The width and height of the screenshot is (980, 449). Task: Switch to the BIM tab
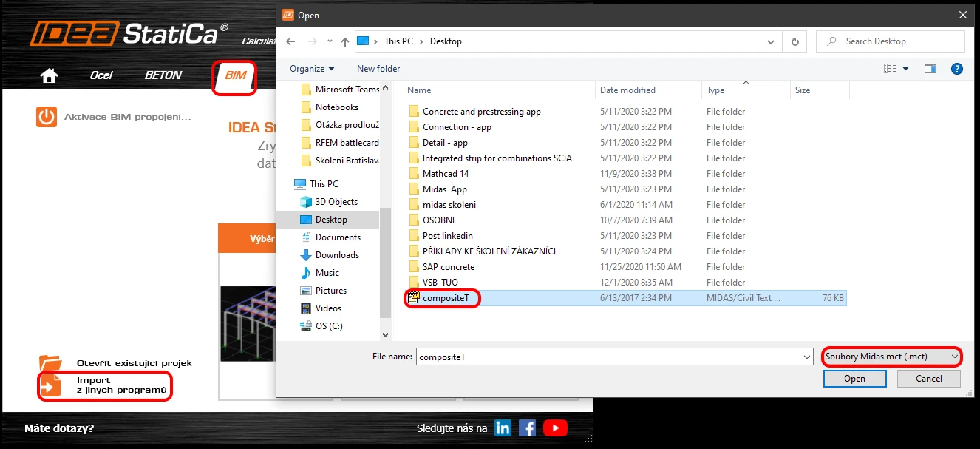(x=235, y=75)
